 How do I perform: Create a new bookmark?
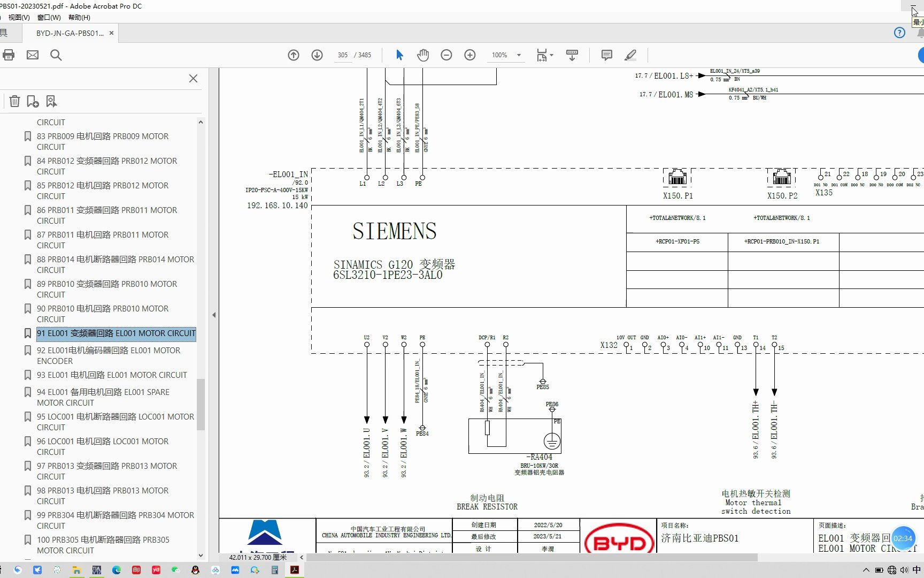click(33, 101)
